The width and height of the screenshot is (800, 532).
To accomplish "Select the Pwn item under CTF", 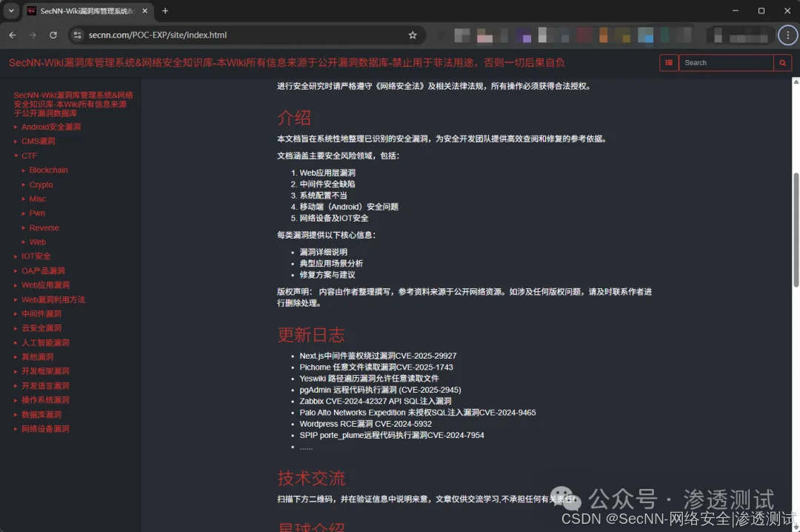I will [x=36, y=213].
